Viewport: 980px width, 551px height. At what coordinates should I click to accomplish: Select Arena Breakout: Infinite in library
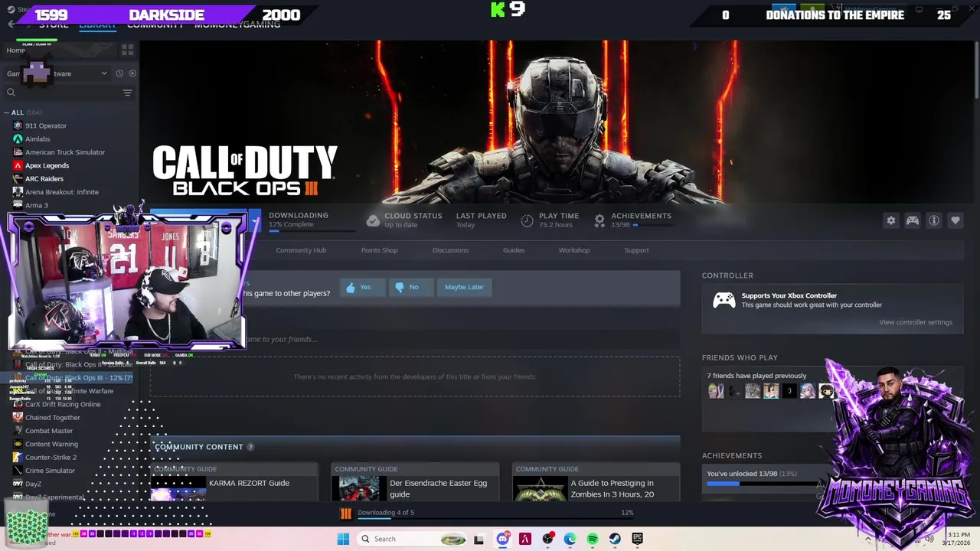coord(61,192)
